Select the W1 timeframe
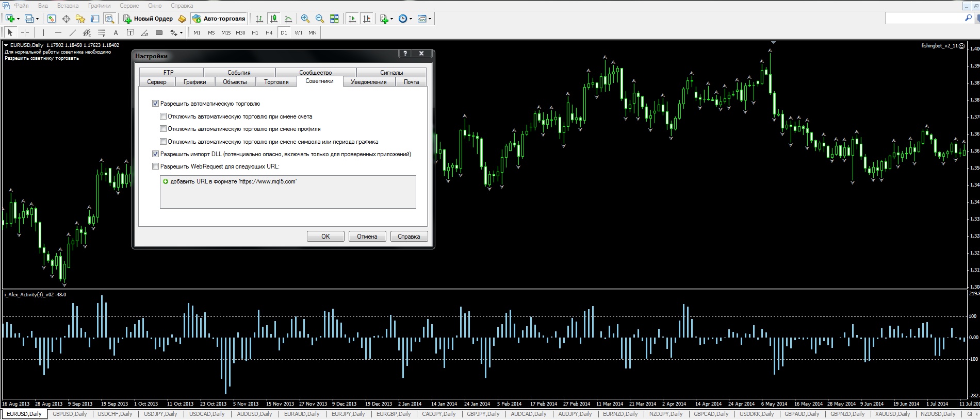The image size is (980, 420). point(299,32)
